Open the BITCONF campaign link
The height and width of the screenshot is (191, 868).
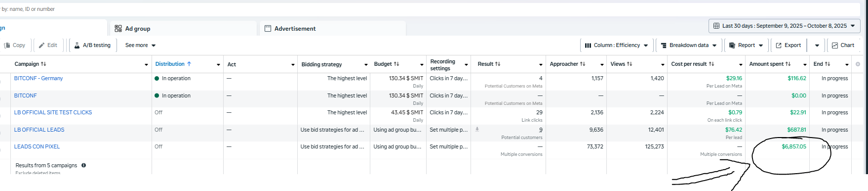(26, 95)
